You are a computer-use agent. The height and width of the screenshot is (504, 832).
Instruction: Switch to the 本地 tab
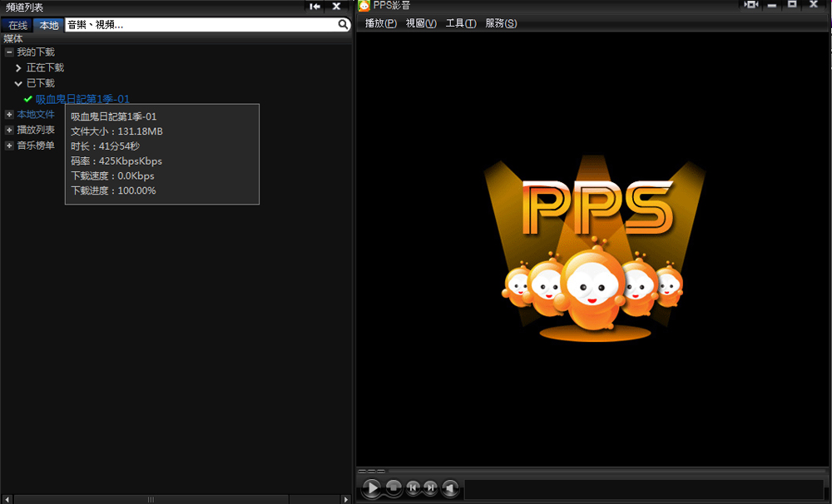49,25
